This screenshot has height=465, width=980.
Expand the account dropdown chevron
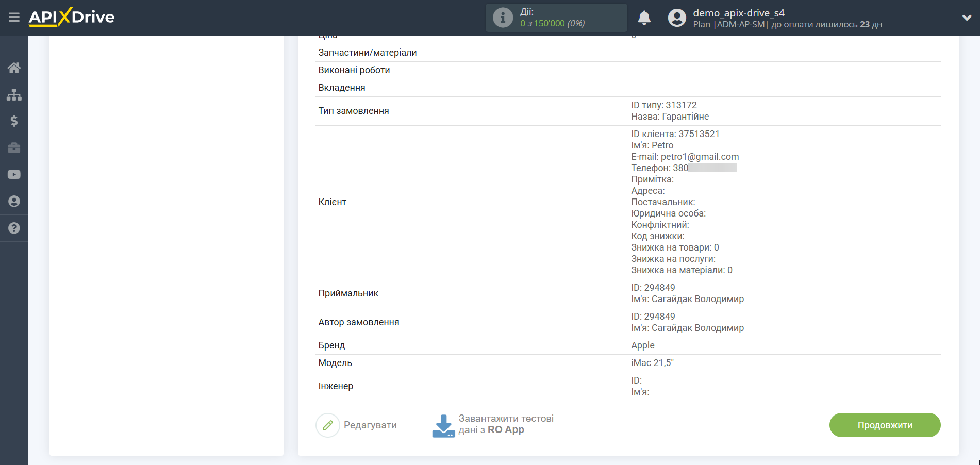[x=967, y=18]
